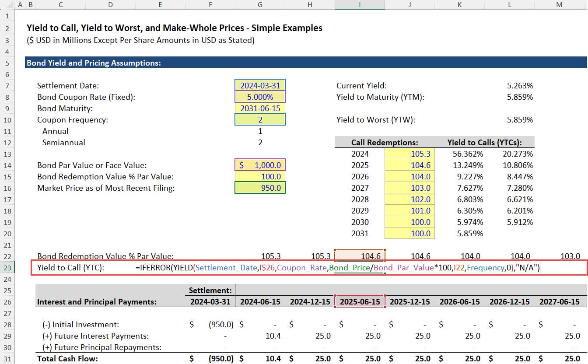Viewport: 588px width, 364px height.
Task: Select the 2024 call redemption price cell
Action: tap(409, 154)
